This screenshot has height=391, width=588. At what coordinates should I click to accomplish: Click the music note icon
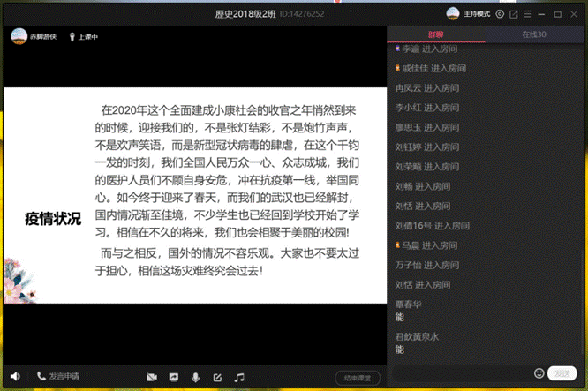tap(238, 377)
